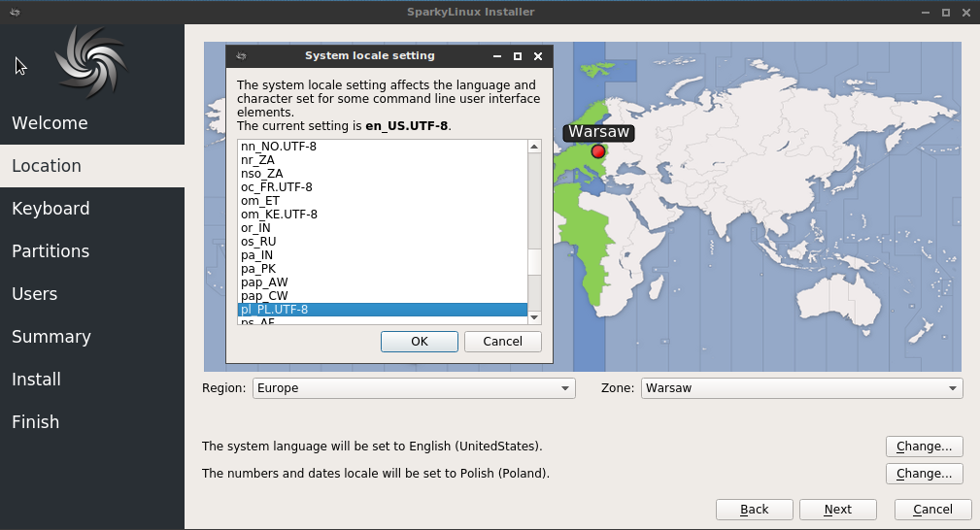Image resolution: width=980 pixels, height=530 pixels.
Task: Select om_KE.UTF-8 in locale list
Action: 383,215
